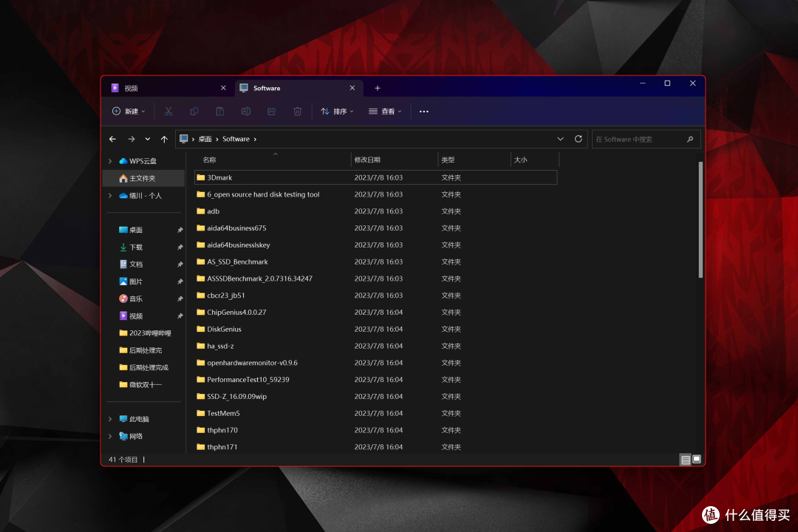Click the adb folder icon
Viewport: 798px width, 532px height.
[200, 211]
